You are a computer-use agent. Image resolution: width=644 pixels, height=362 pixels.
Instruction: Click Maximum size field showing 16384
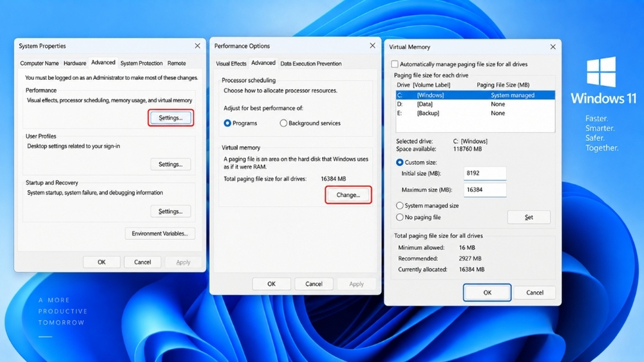[x=485, y=190]
